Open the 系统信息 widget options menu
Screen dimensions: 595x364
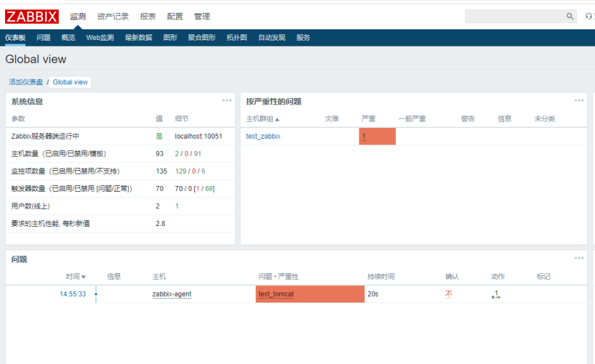(x=227, y=101)
